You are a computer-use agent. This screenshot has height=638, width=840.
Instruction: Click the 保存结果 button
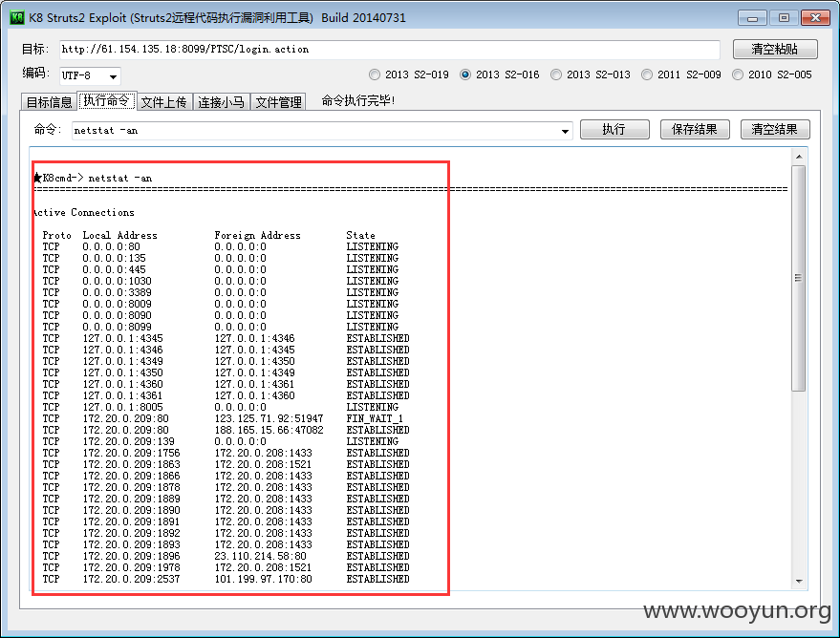point(695,130)
